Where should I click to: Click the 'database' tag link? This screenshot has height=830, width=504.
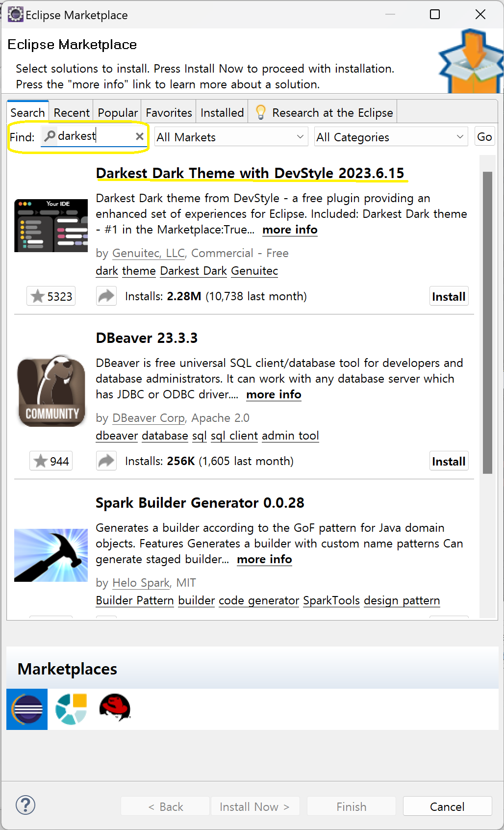coord(165,436)
